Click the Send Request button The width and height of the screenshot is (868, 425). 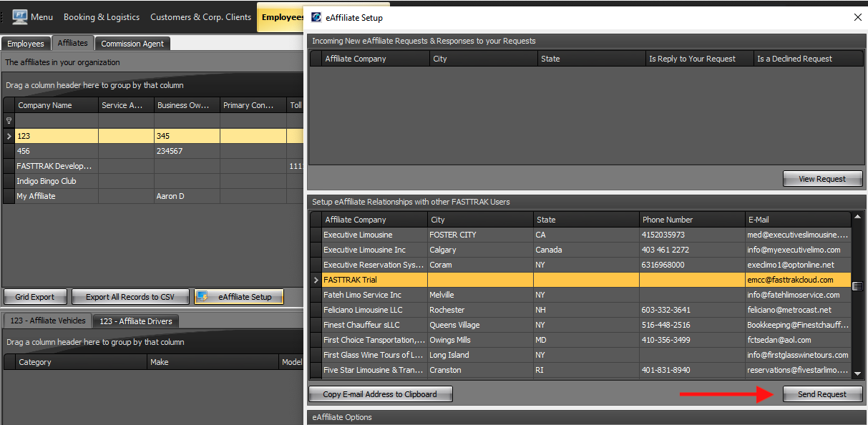[822, 394]
